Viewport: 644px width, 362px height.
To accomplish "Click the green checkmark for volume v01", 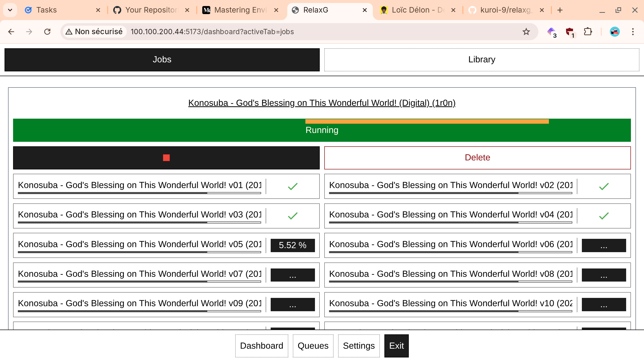I will [x=293, y=186].
